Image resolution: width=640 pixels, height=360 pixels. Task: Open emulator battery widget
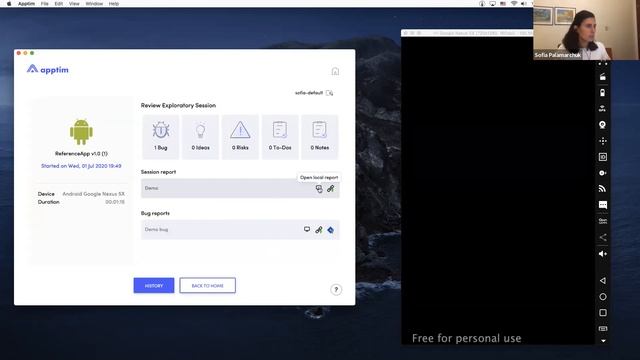pos(603,93)
